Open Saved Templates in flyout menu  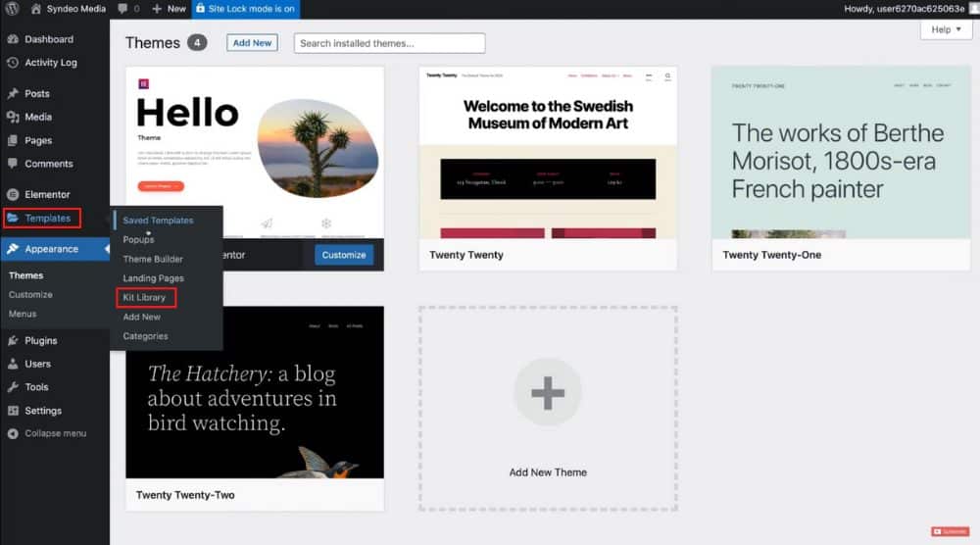[x=158, y=220]
